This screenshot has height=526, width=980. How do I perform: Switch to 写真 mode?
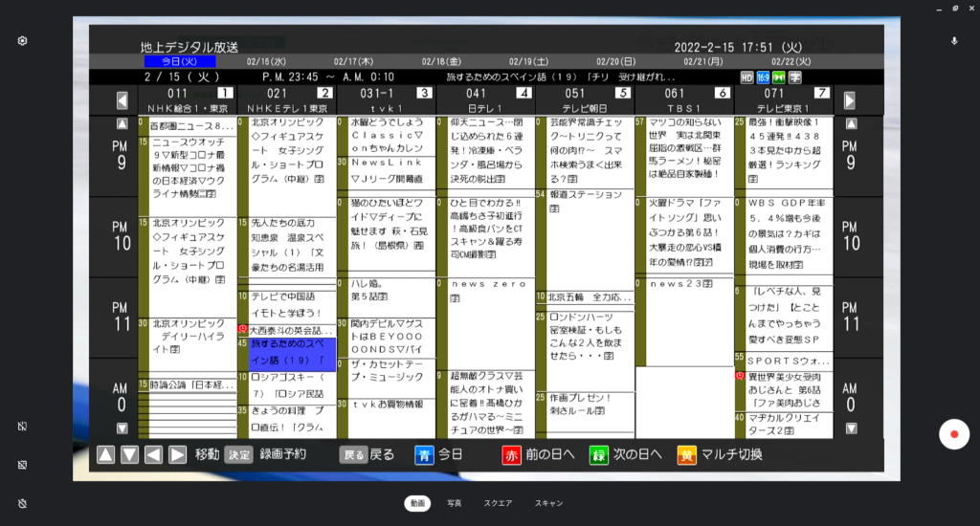pos(455,503)
